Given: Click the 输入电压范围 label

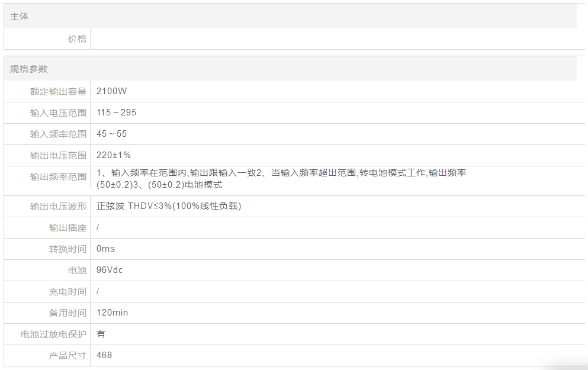Looking at the screenshot, I should [x=58, y=112].
